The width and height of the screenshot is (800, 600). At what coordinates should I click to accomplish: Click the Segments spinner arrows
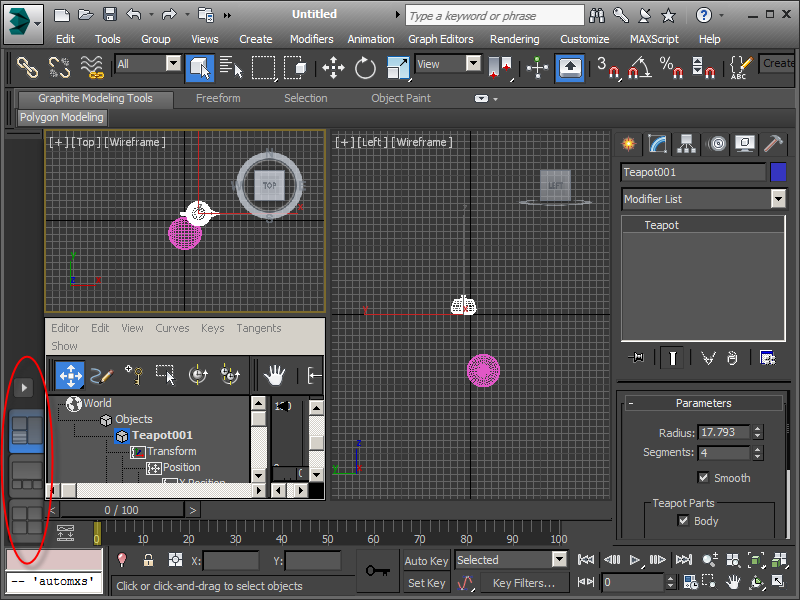[758, 453]
